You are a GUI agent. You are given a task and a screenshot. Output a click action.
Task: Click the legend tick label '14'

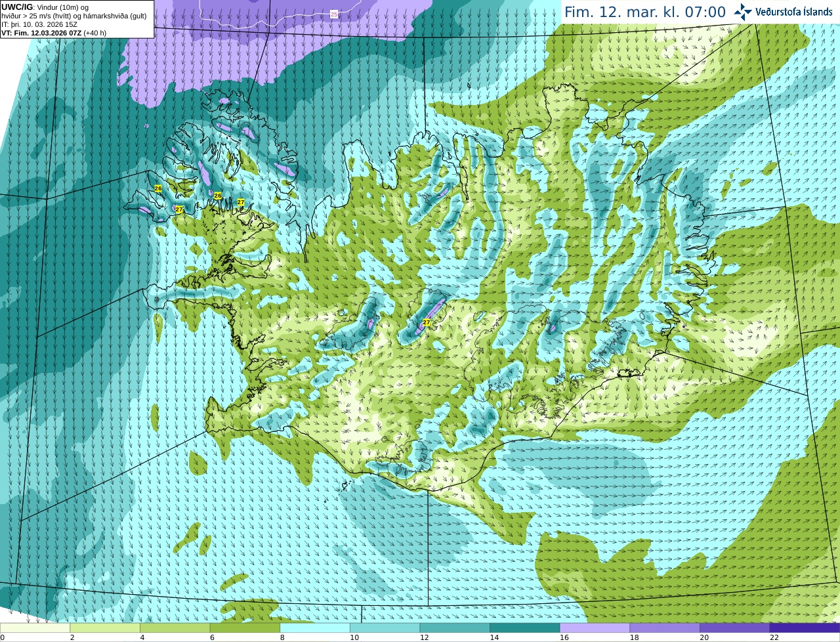(494, 637)
